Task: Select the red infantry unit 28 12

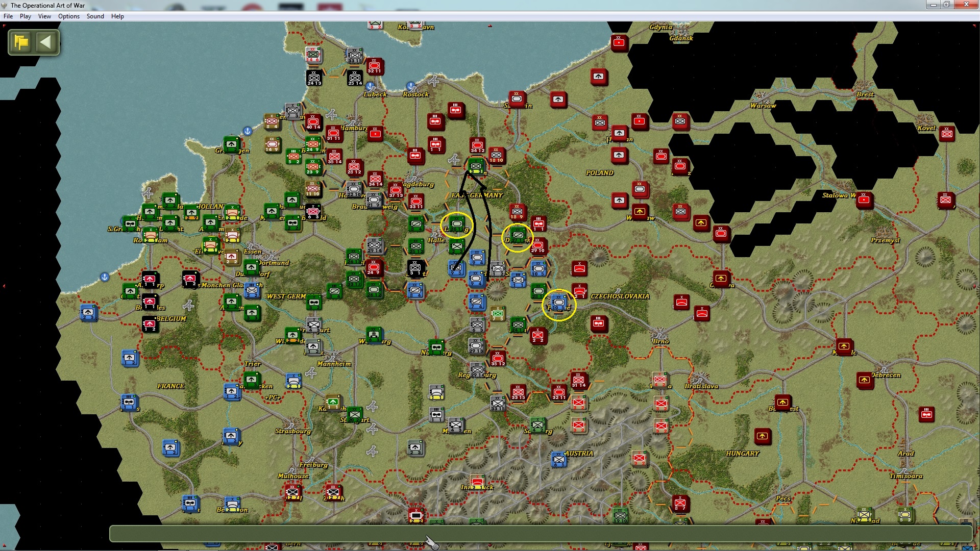Action: click(x=354, y=167)
